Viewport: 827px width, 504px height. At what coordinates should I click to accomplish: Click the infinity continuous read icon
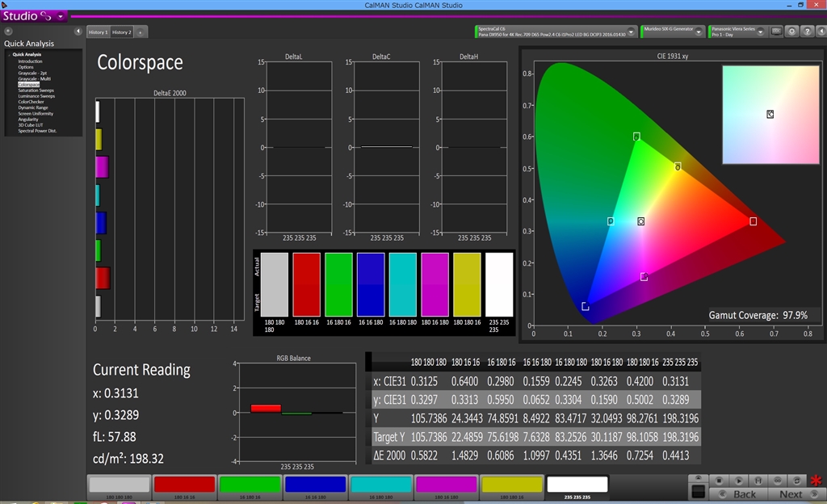tap(776, 479)
